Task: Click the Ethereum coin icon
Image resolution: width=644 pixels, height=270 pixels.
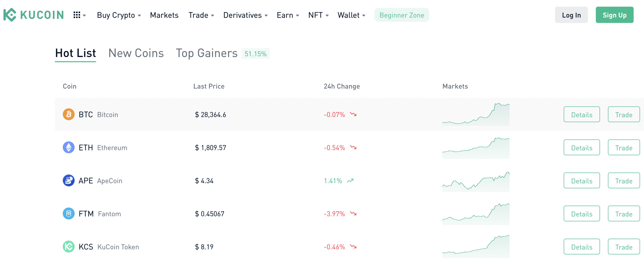Action: [68, 147]
